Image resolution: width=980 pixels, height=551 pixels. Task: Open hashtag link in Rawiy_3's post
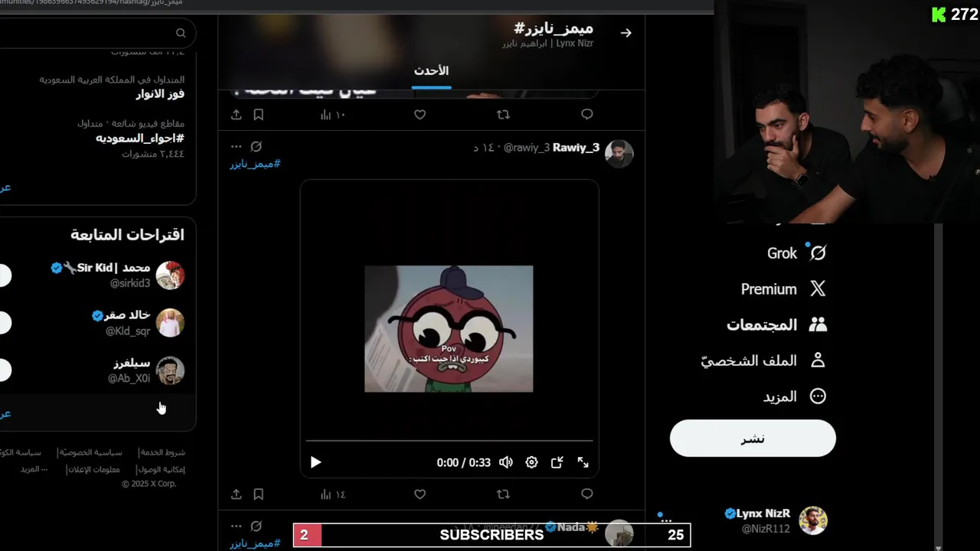point(255,164)
